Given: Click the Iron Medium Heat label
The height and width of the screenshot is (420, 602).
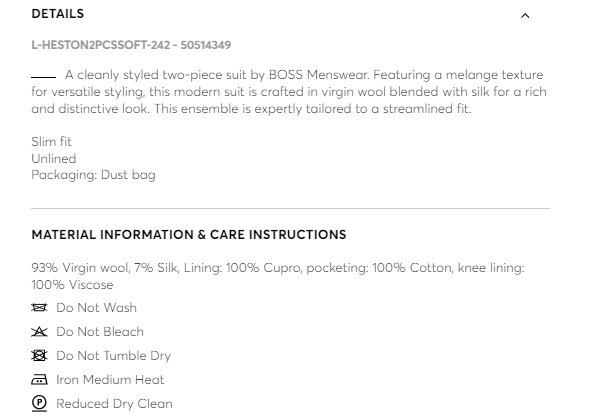Looking at the screenshot, I should click(111, 380).
